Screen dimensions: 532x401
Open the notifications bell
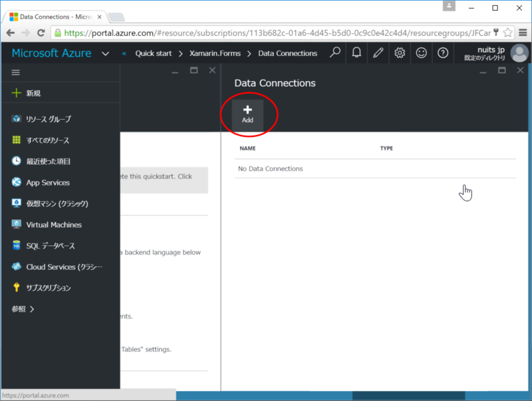pyautogui.click(x=356, y=53)
